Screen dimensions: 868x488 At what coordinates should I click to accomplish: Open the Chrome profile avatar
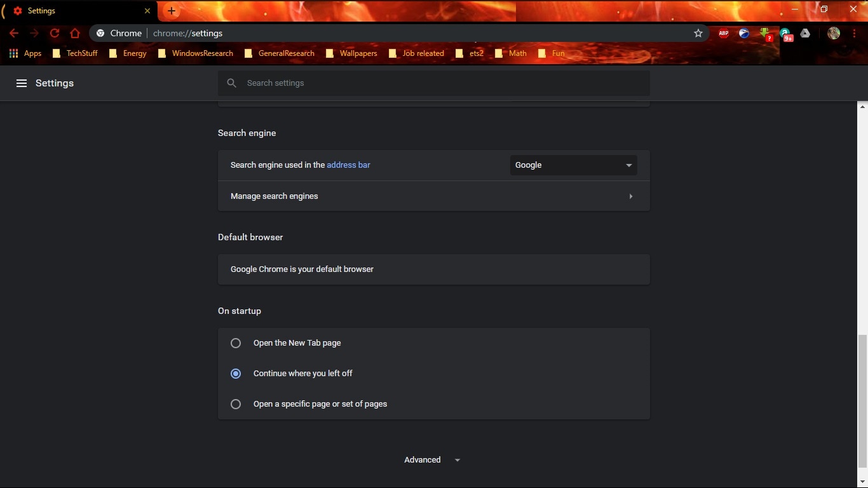pyautogui.click(x=834, y=33)
